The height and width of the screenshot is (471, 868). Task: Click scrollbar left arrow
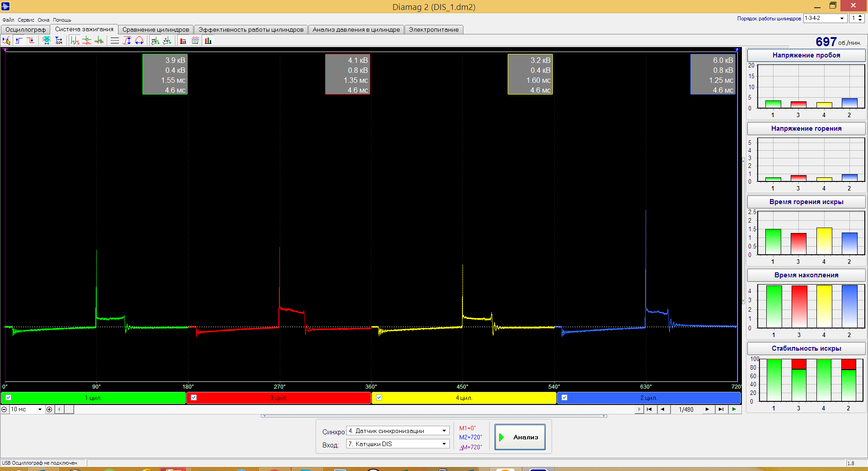[x=59, y=409]
